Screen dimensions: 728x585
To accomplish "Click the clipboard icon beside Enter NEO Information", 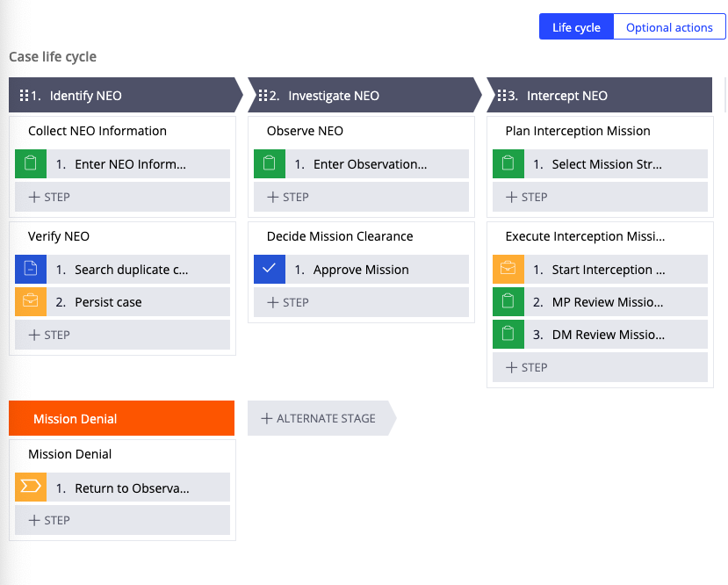I will 31,164.
